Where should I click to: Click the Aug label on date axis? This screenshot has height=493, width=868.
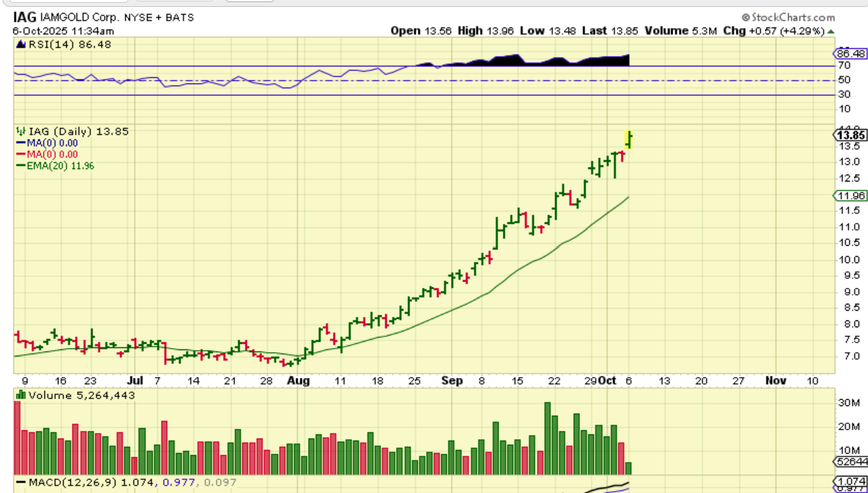(298, 380)
